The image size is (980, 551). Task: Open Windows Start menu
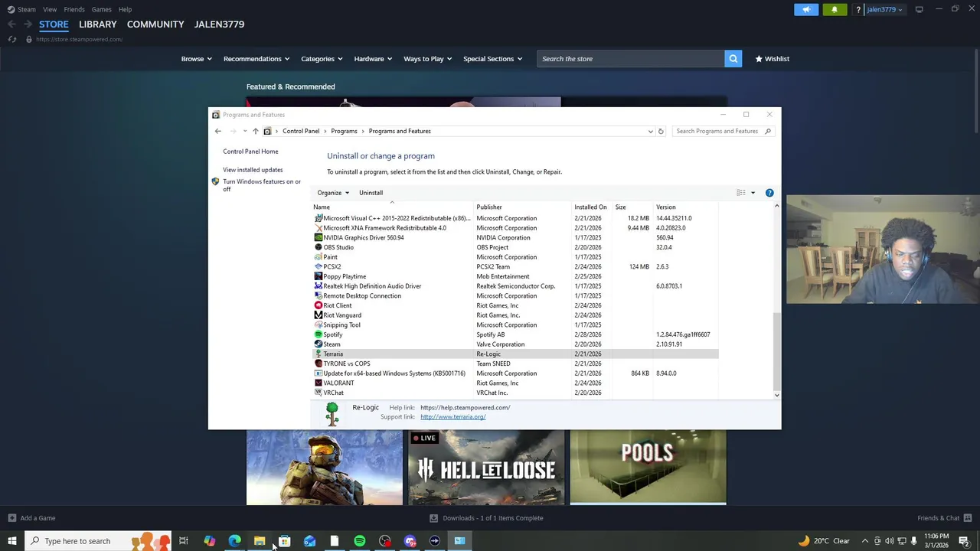(11, 541)
